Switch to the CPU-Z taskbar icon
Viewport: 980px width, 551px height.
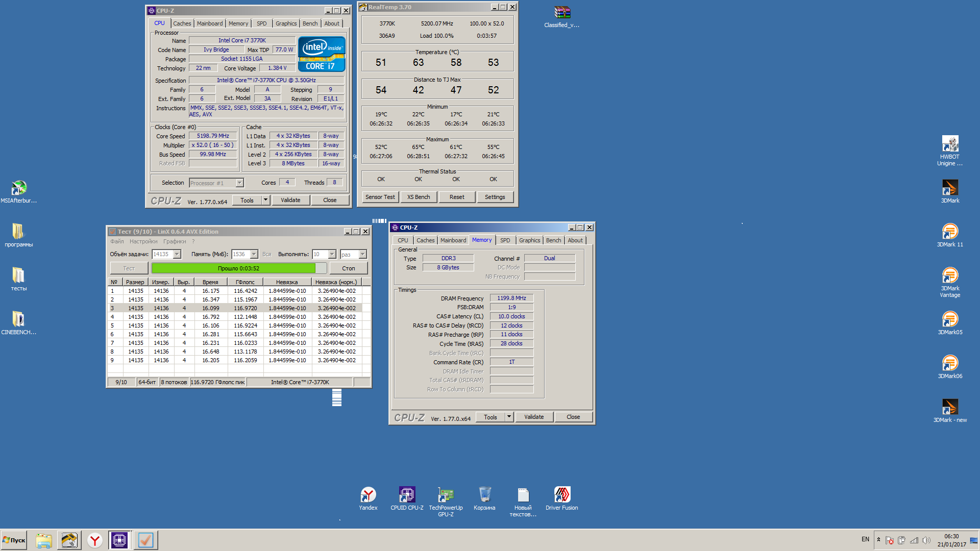119,540
